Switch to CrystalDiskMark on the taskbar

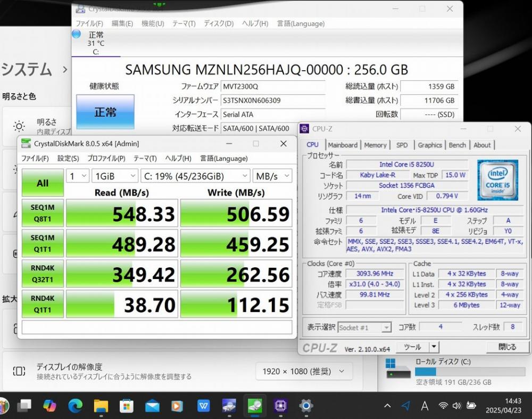(255, 405)
